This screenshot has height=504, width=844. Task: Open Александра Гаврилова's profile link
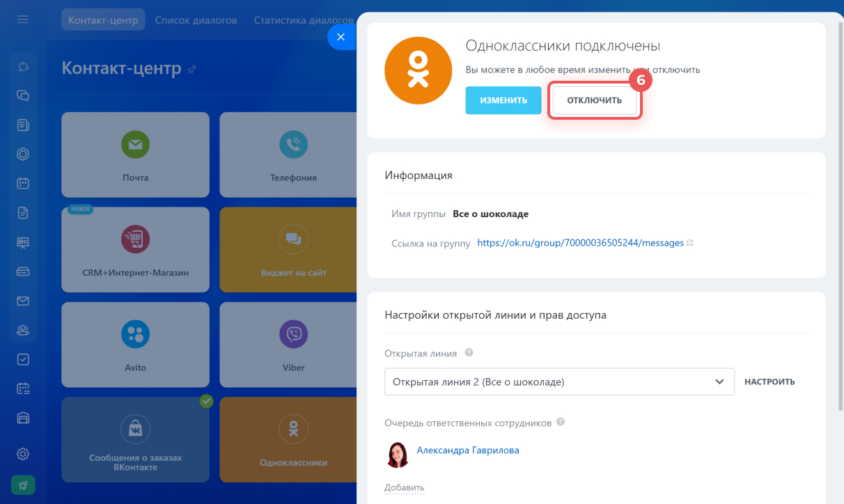pyautogui.click(x=468, y=450)
